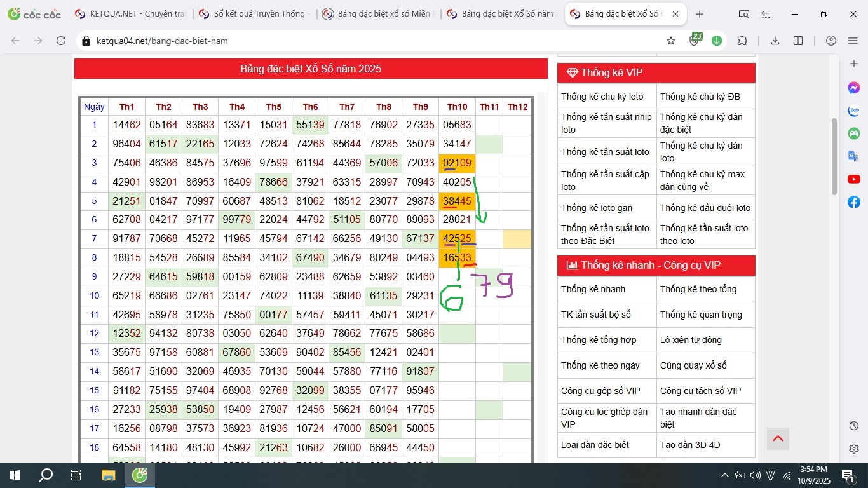Open sidebar settings gear icon

[854, 449]
